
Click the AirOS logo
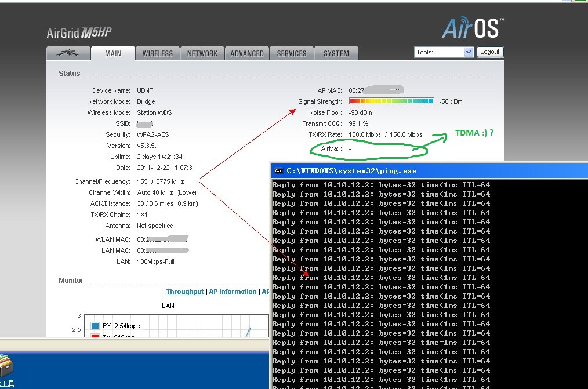coord(473,28)
